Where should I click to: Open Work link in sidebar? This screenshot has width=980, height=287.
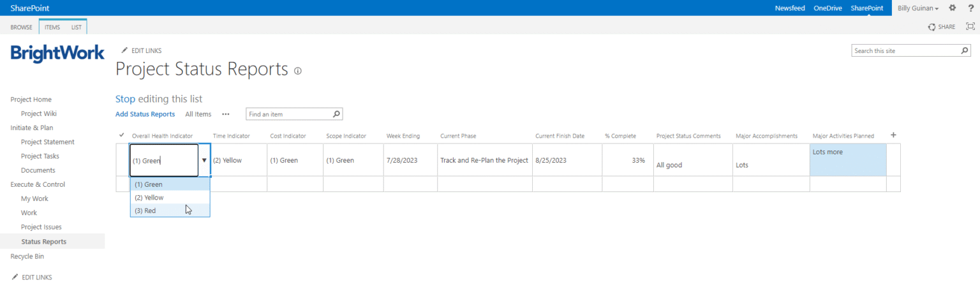[x=29, y=212]
